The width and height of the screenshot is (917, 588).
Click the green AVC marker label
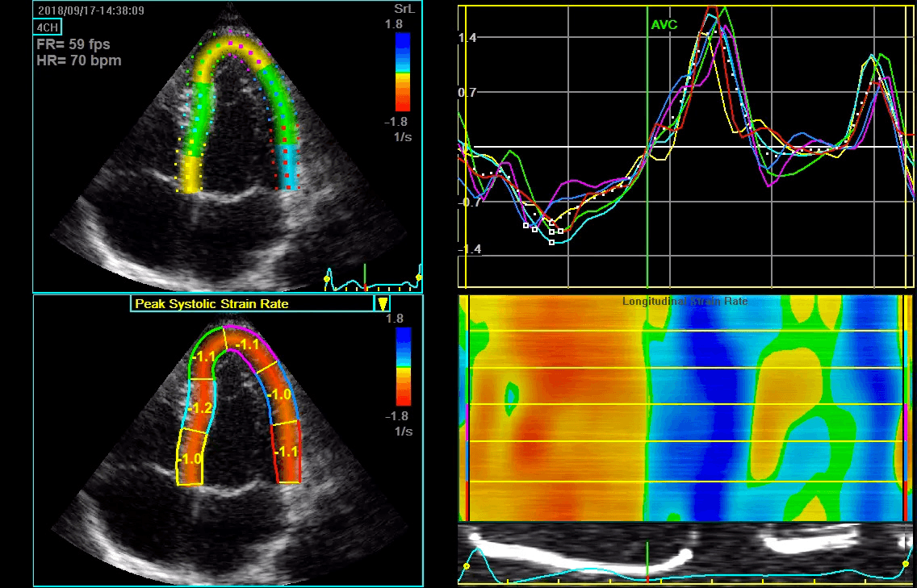(x=664, y=25)
